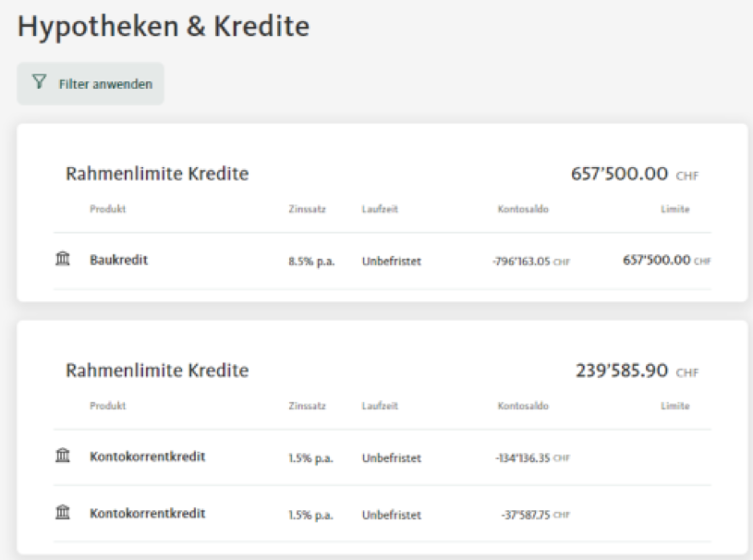Sort by the Laufzeit column header

380,210
